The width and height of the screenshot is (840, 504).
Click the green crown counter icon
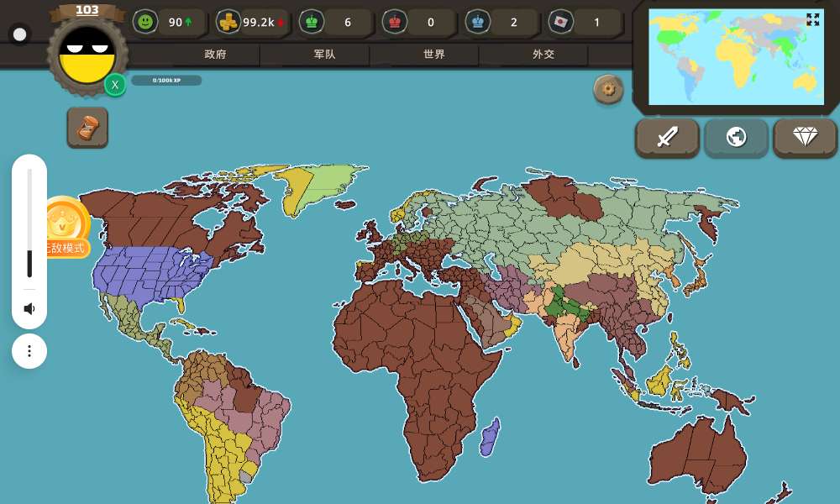[x=312, y=23]
